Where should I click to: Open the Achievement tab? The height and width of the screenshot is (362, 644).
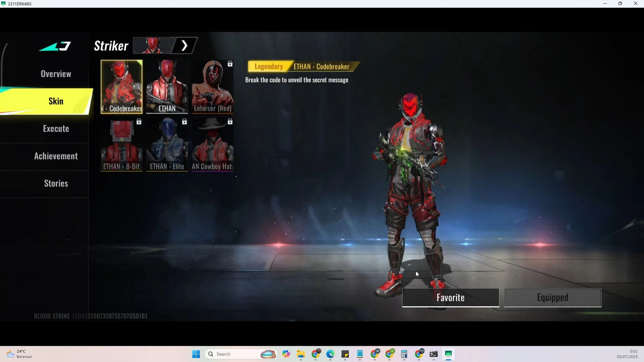coord(56,156)
